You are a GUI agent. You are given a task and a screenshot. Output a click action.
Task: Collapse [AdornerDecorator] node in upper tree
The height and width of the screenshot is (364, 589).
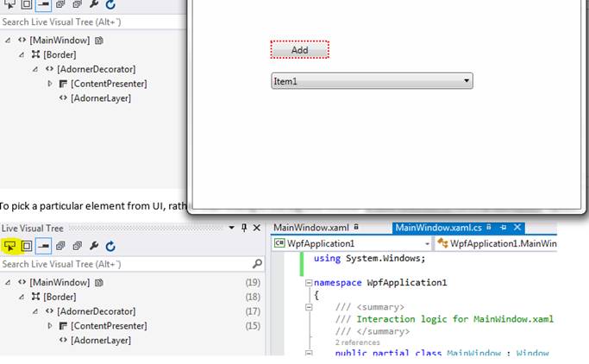pyautogui.click(x=35, y=69)
